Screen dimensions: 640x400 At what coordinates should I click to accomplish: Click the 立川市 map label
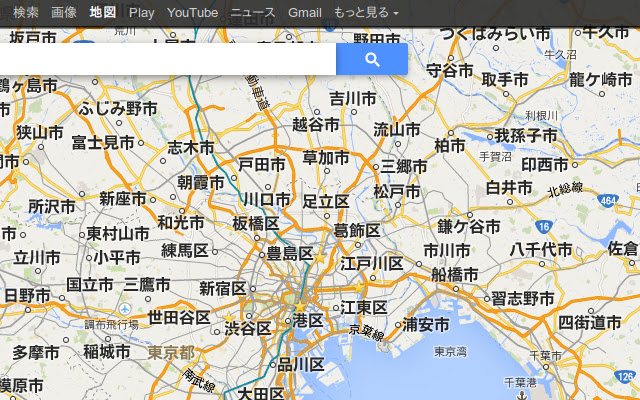coord(37,258)
